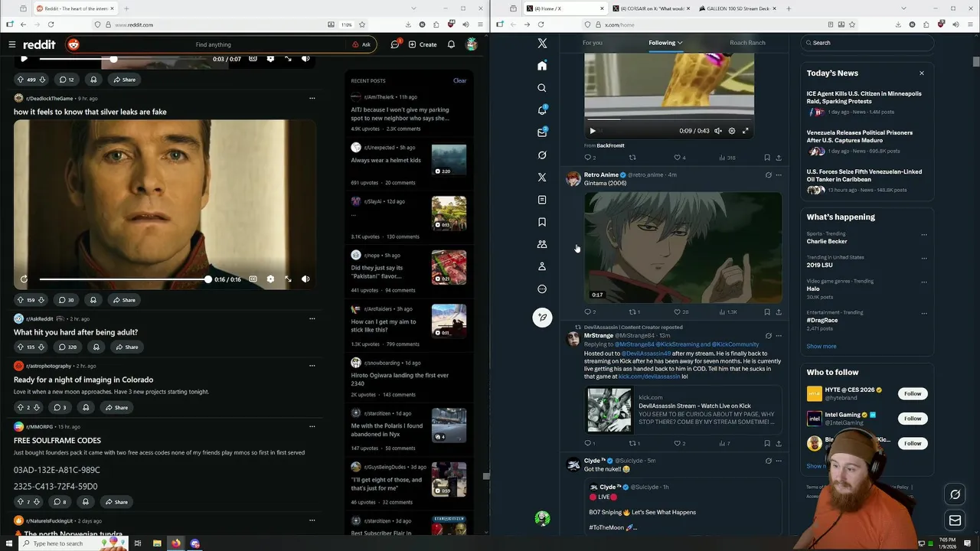Focus the X Search field
Viewport: 980px width, 551px height.
tap(867, 43)
